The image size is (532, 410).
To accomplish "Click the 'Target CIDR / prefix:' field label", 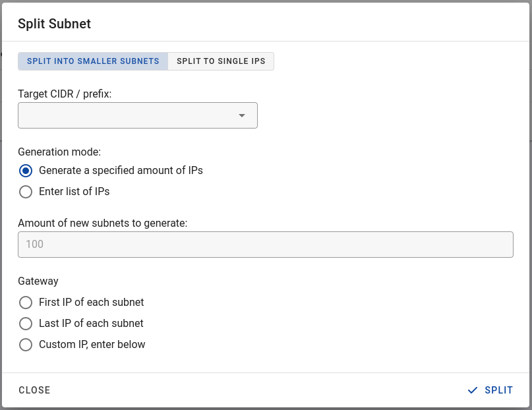I will point(65,94).
